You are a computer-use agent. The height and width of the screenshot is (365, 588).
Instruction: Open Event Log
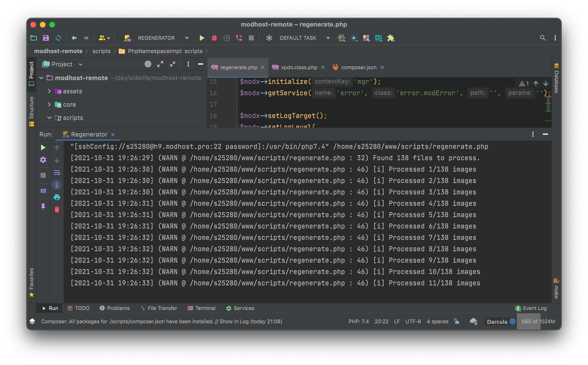[x=531, y=308]
